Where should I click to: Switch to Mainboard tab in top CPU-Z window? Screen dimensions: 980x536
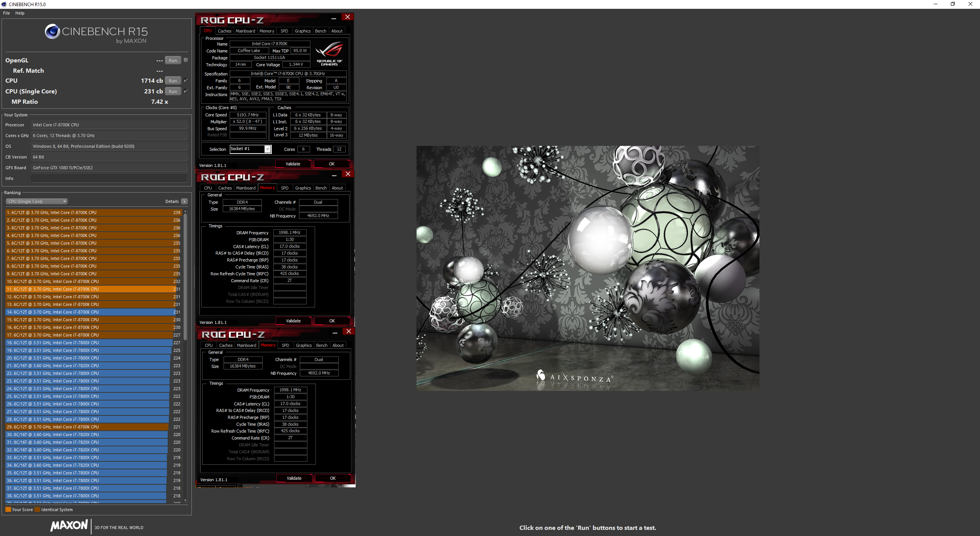[245, 31]
